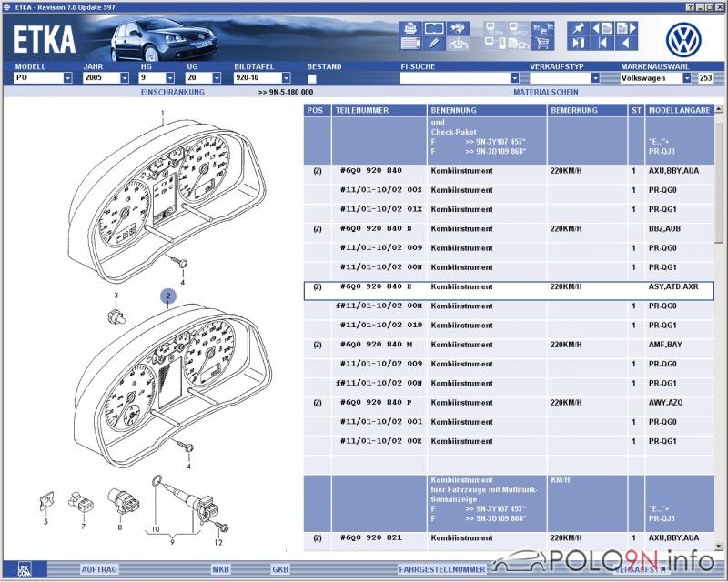Go to next folder with right-arrow folder icon

[x=626, y=28]
